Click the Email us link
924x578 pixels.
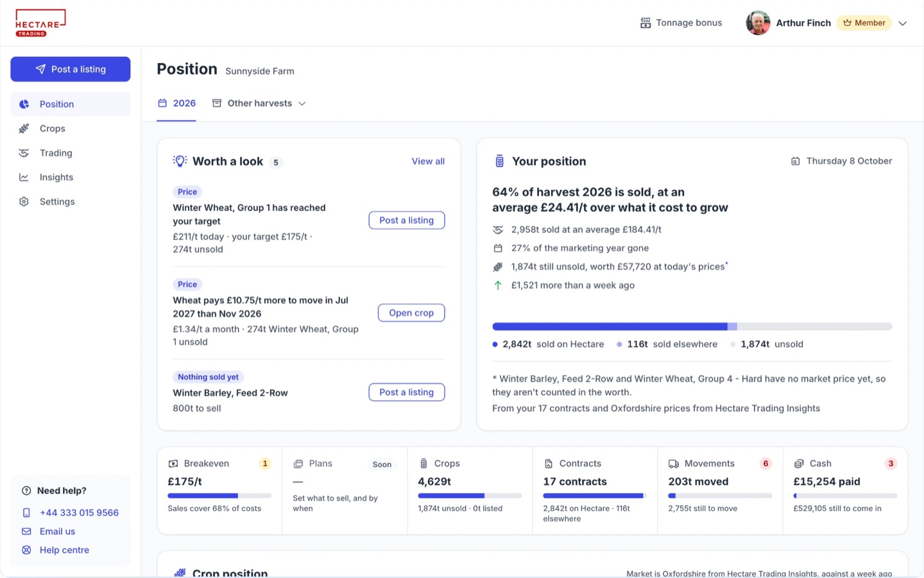point(57,531)
